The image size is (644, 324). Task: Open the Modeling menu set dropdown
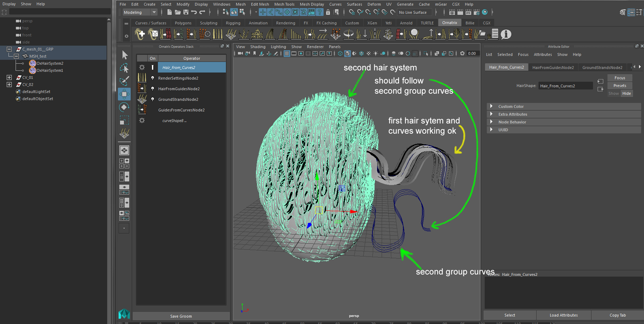pyautogui.click(x=140, y=12)
